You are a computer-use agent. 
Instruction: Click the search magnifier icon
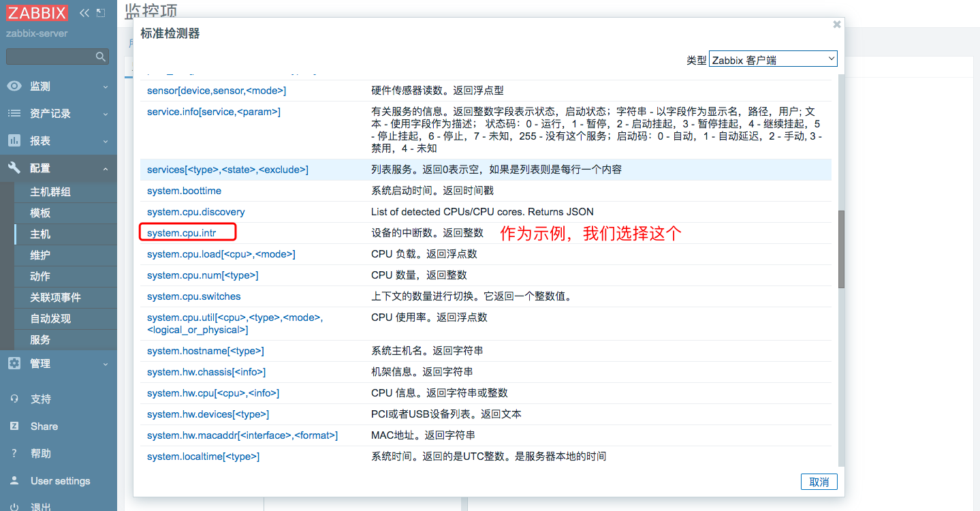pos(101,57)
